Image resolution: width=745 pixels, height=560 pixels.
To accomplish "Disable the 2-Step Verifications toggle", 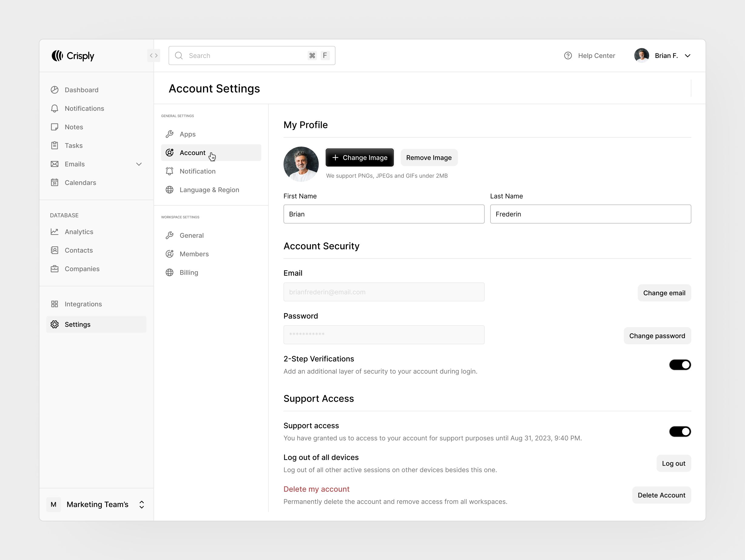I will click(x=680, y=365).
